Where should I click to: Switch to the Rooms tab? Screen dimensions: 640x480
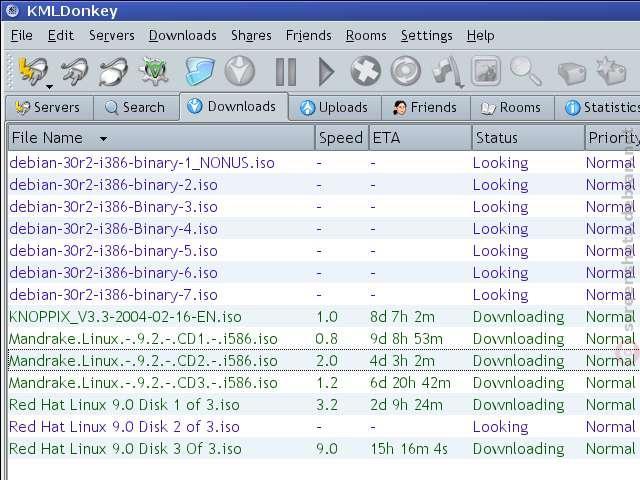click(512, 108)
